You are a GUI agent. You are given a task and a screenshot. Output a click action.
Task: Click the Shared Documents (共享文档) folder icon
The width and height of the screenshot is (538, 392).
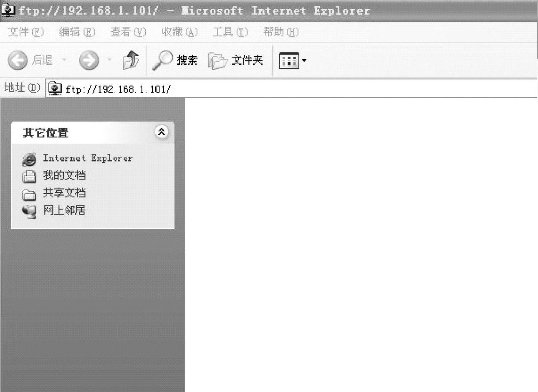point(29,195)
